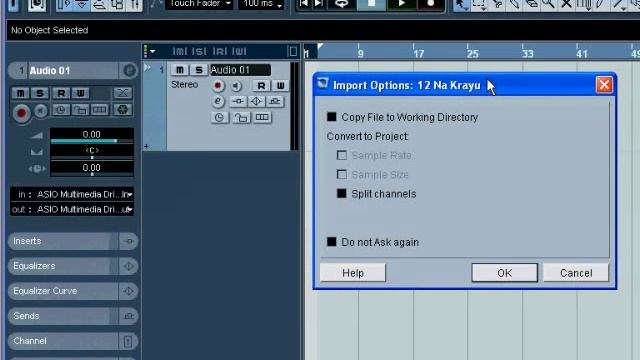Click the global Mute button above the track list
640x360 pixels.
(180, 51)
